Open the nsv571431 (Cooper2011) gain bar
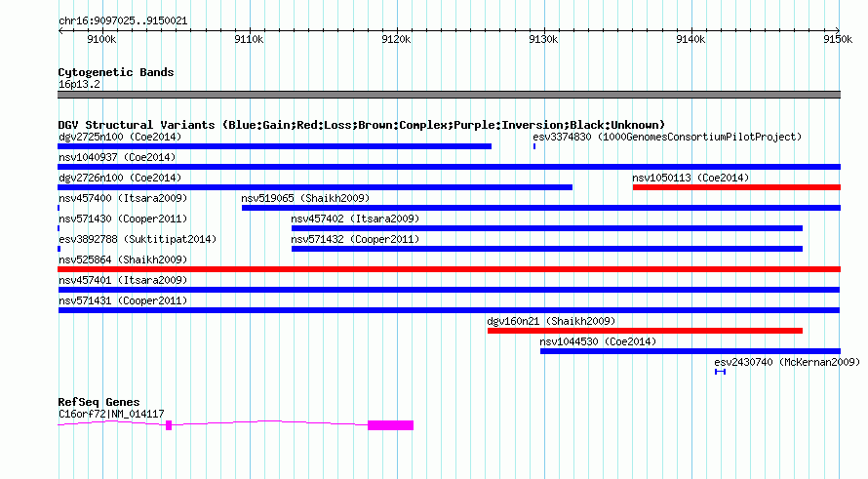The height and width of the screenshot is (479, 868). pos(449,310)
